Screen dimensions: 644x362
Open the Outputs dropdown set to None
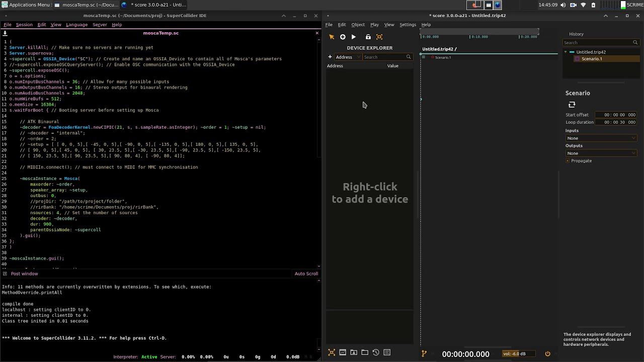click(601, 153)
